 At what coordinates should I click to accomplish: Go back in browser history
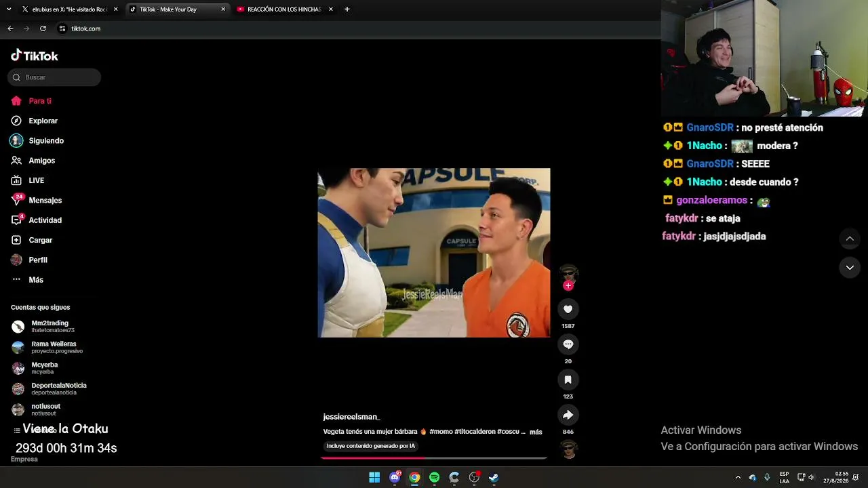(10, 28)
